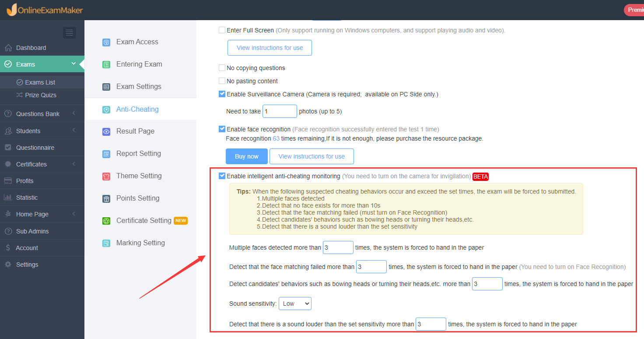
Task: Switch to the Marking Setting tab
Action: 140,243
